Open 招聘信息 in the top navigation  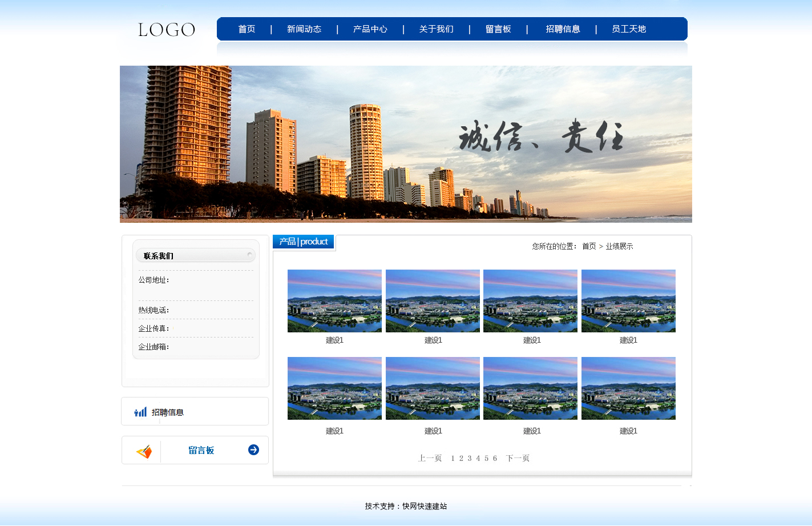coord(563,29)
